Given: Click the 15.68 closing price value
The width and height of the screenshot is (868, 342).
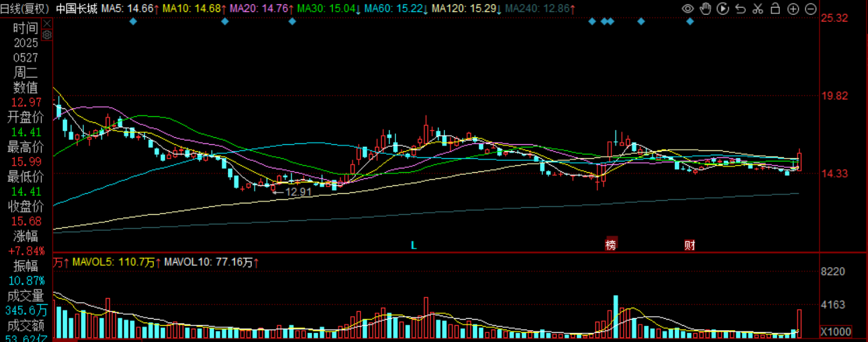Looking at the screenshot, I should pyautogui.click(x=25, y=221).
